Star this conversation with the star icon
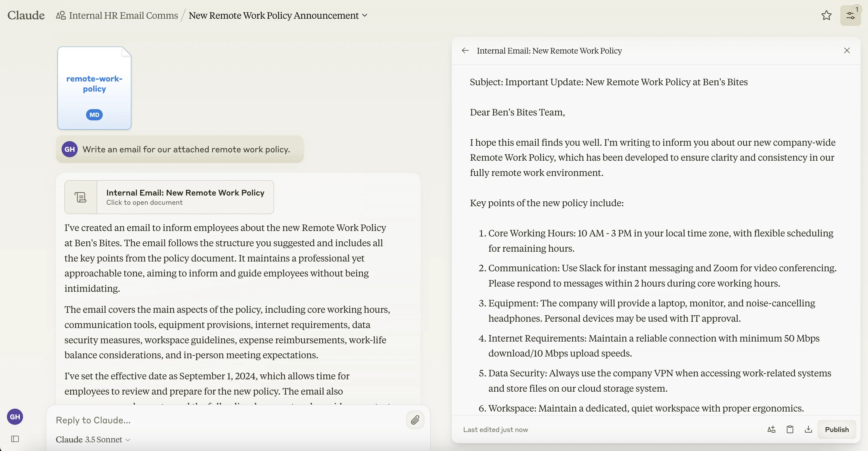 click(x=826, y=16)
